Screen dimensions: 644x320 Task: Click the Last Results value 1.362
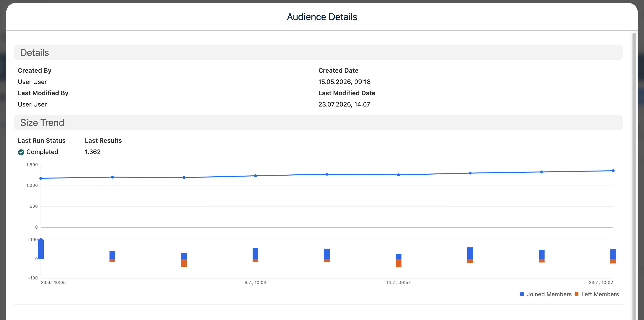click(92, 152)
